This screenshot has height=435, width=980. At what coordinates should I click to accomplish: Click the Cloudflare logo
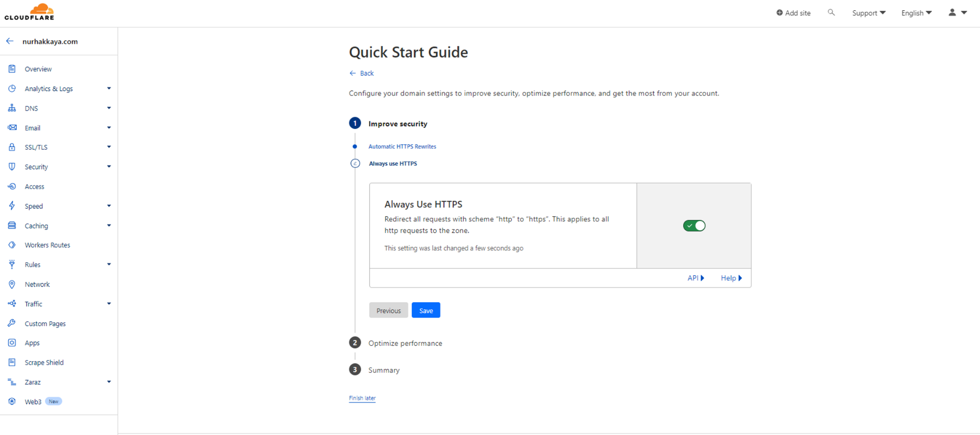click(x=29, y=12)
